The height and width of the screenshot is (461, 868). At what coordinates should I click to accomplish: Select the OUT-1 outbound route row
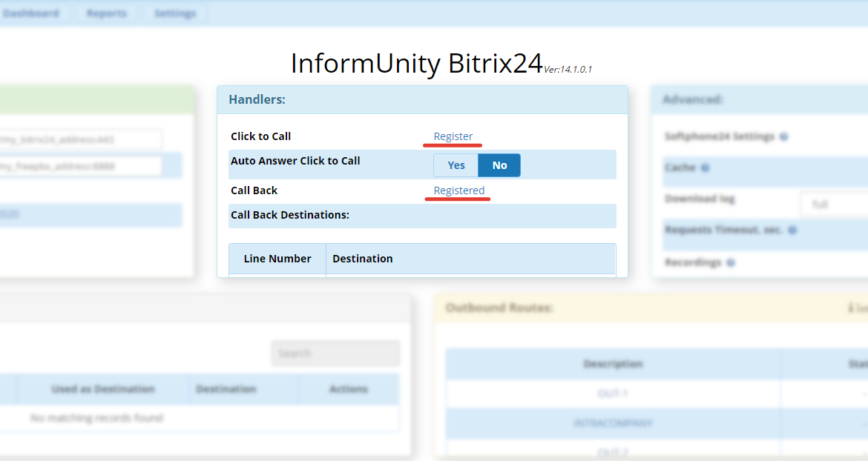point(657,394)
